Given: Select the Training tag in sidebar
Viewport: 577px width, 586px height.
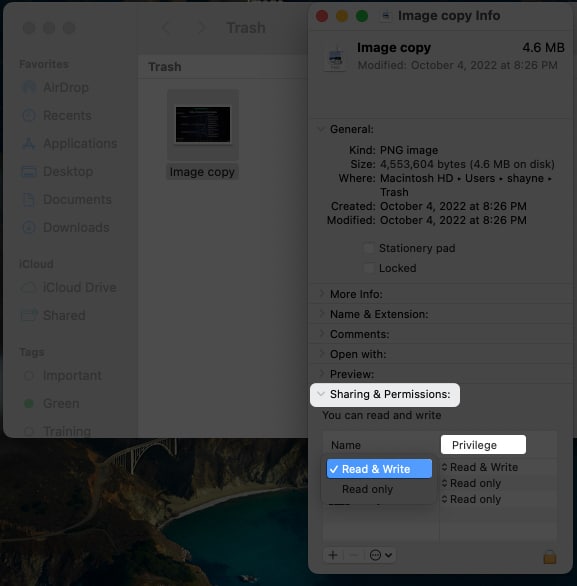Looking at the screenshot, I should coord(67,431).
